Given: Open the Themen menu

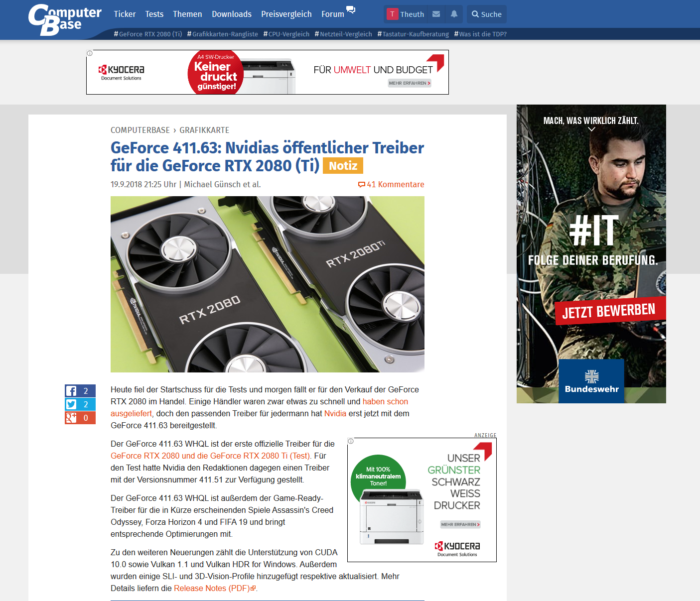Looking at the screenshot, I should click(x=187, y=14).
